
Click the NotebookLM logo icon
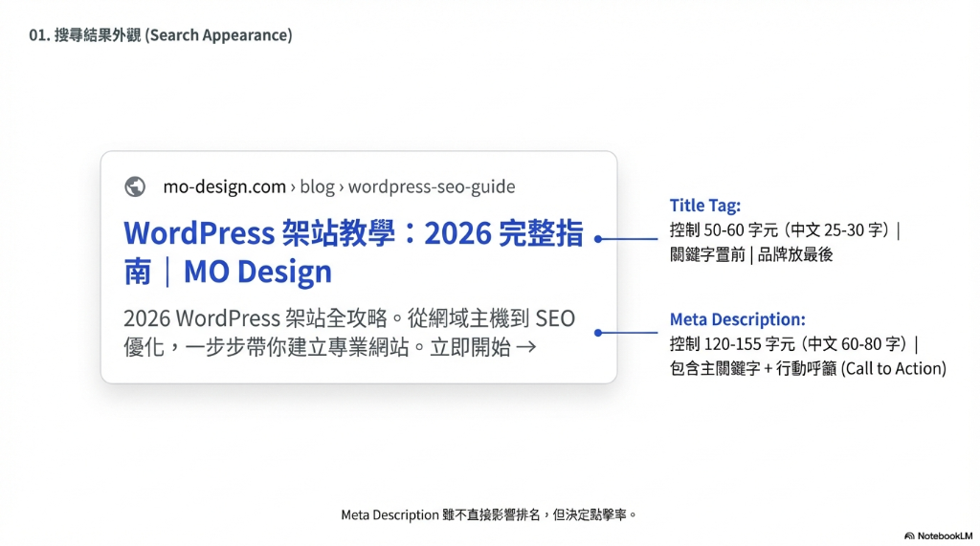909,536
